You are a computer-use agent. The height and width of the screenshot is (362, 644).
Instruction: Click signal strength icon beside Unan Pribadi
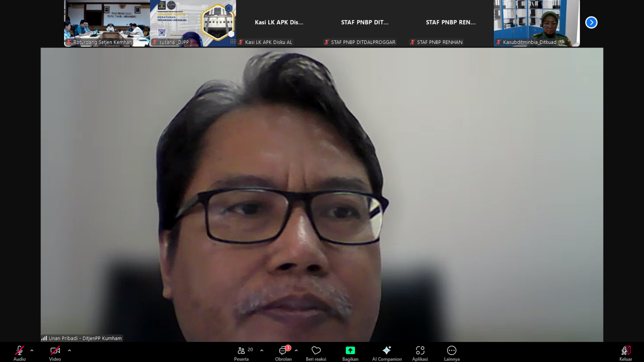tap(44, 338)
